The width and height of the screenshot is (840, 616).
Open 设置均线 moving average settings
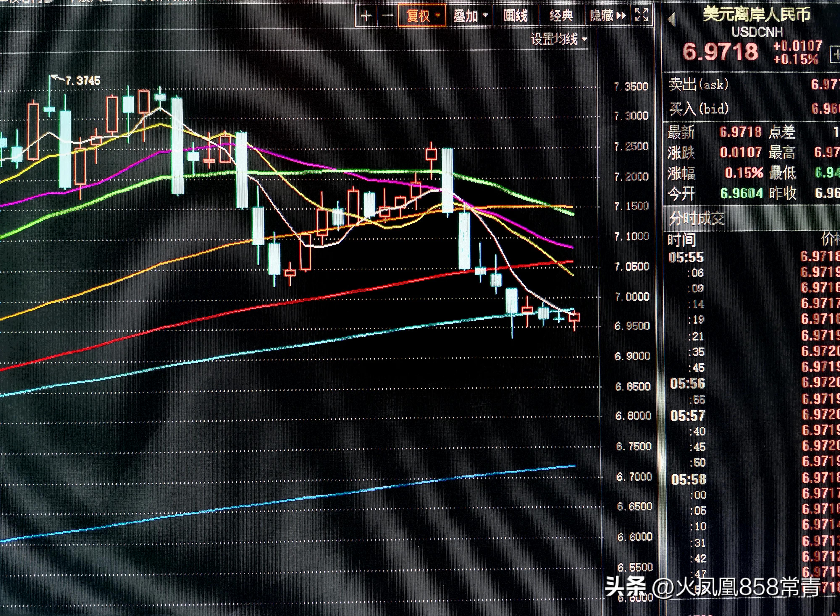point(559,39)
